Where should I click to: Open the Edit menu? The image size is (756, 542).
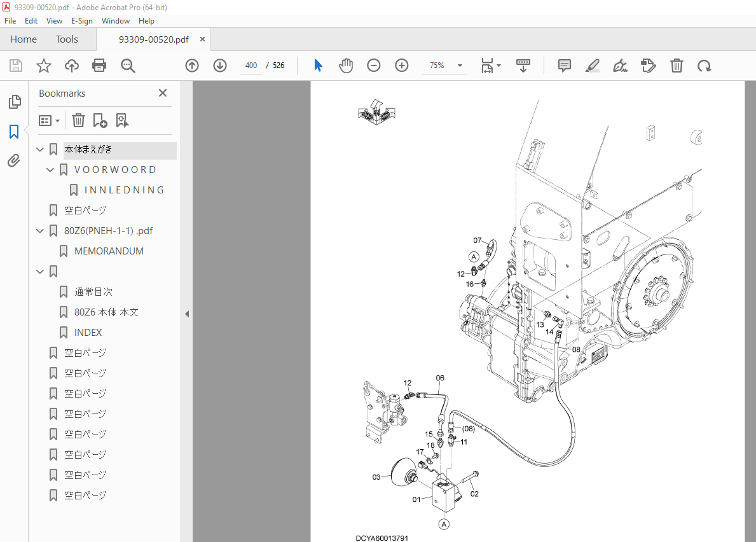[31, 21]
